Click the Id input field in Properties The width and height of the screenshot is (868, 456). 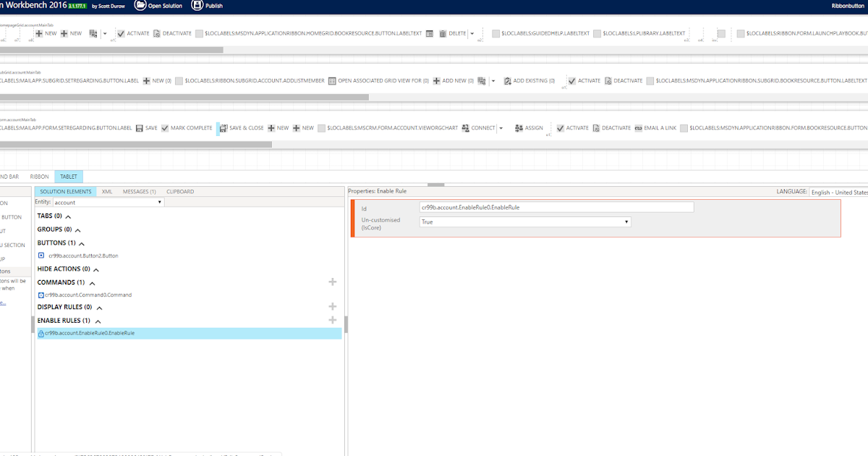tap(557, 206)
